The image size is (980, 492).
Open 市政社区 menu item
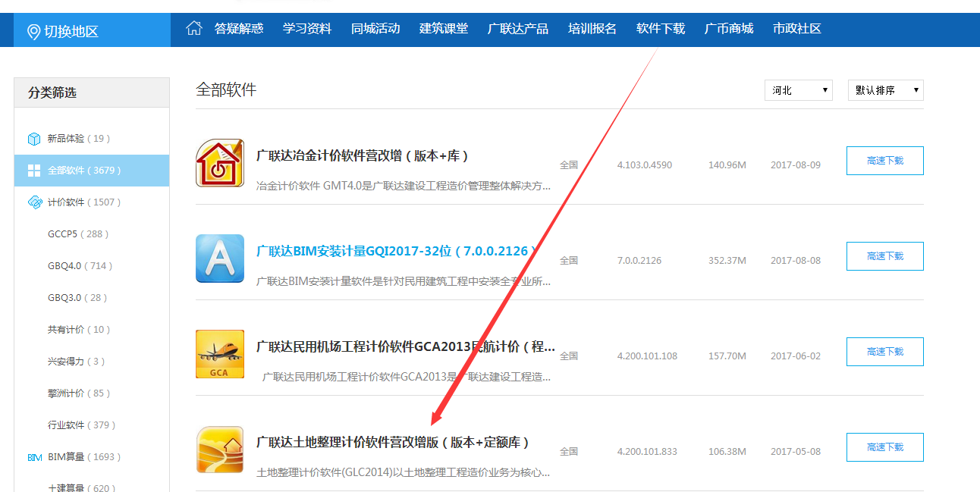[797, 29]
